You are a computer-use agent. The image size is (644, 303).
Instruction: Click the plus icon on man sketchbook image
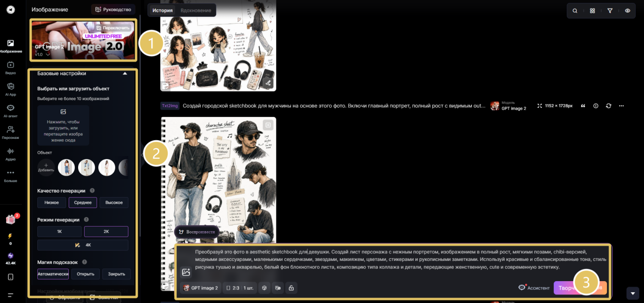click(268, 125)
